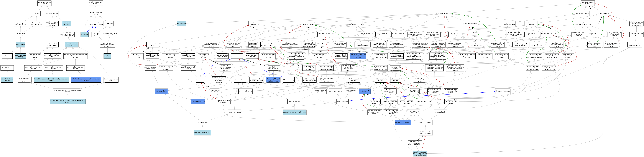Click 'ribonucleoprotein complex biogenesis' node
644x157 pixels.
635,45
